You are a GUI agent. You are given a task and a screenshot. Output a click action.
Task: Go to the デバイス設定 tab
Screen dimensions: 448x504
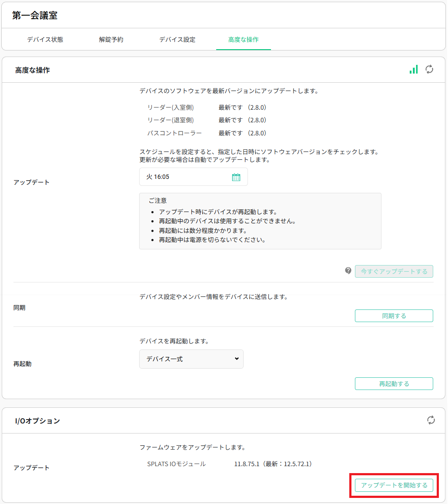tap(177, 40)
